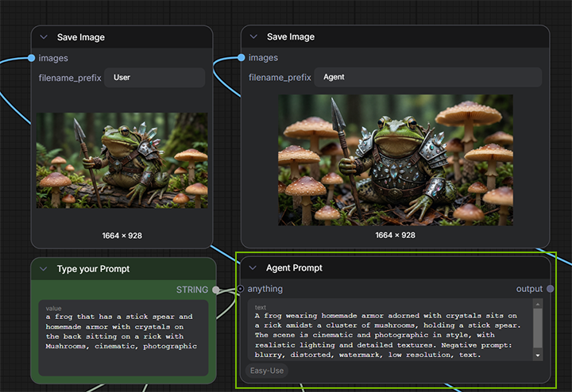Viewport: 572px width, 392px height.
Task: Collapse the Type your Prompt node
Action: pos(44,269)
